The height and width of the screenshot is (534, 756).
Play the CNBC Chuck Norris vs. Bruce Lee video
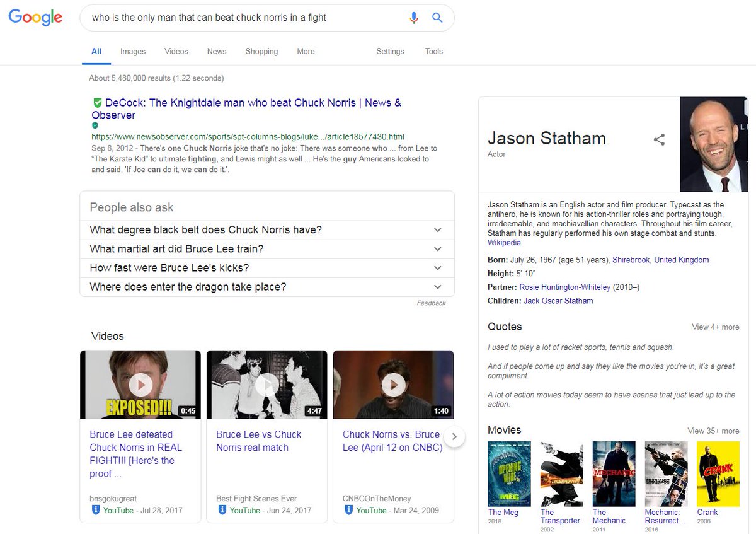click(x=393, y=385)
